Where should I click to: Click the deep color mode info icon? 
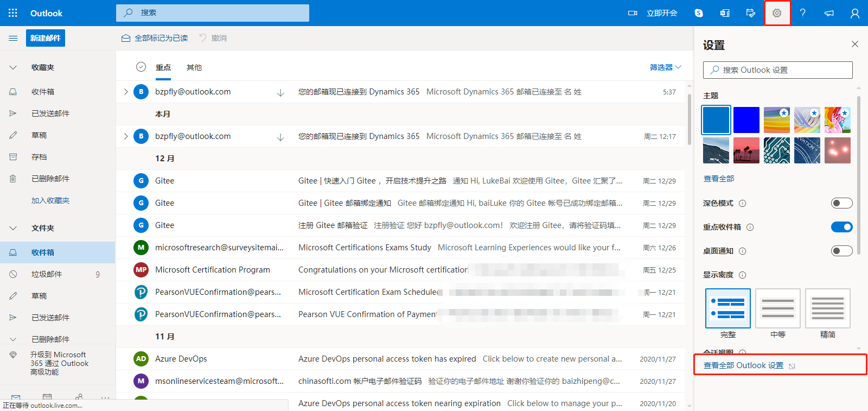pyautogui.click(x=743, y=203)
